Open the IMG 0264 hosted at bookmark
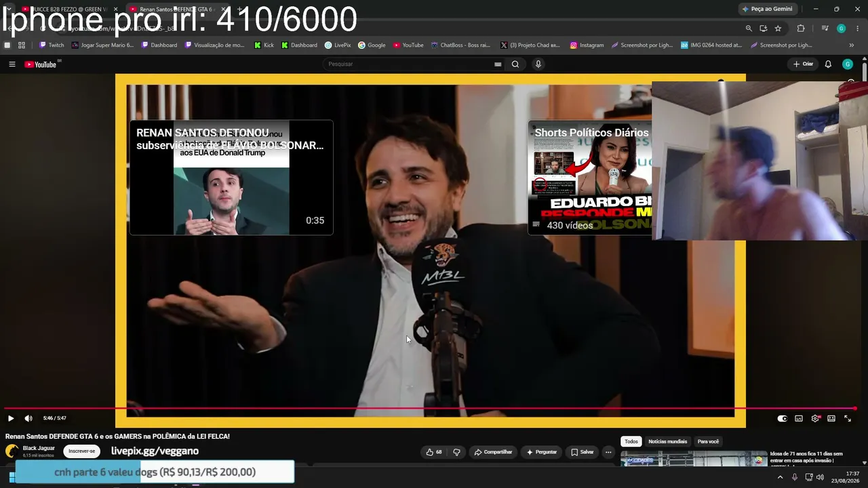This screenshot has width=868, height=488. pyautogui.click(x=711, y=45)
